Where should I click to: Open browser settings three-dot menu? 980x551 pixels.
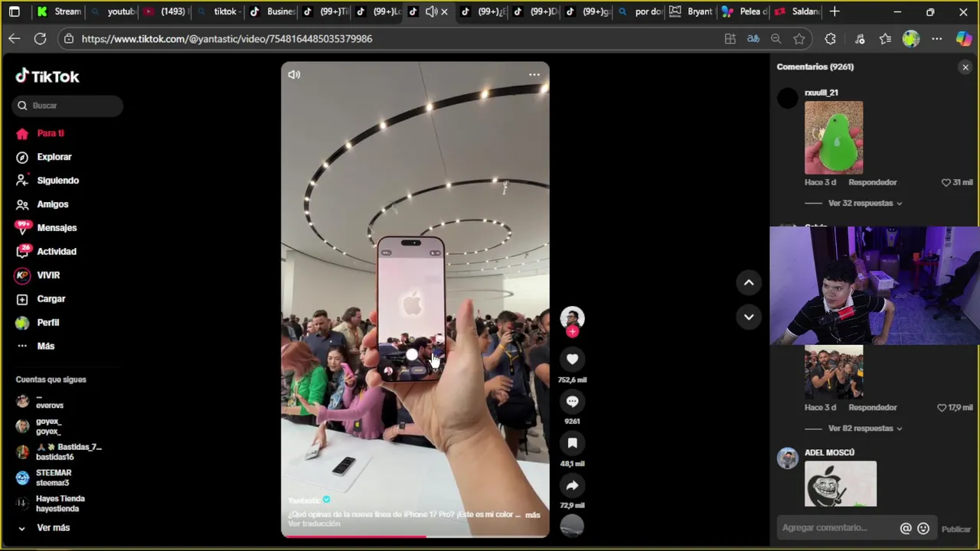click(937, 38)
